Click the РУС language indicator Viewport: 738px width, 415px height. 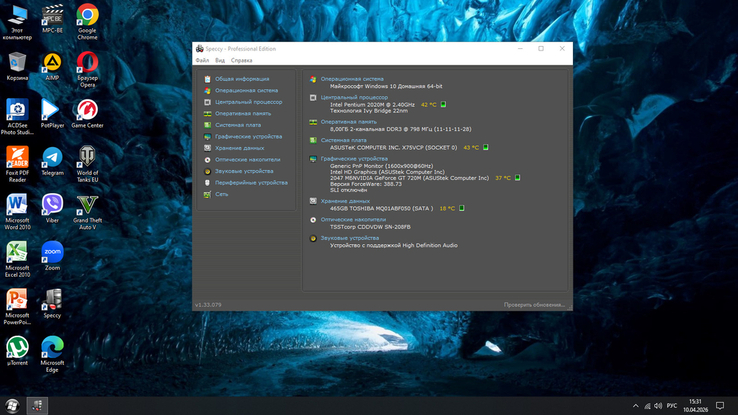pos(672,406)
